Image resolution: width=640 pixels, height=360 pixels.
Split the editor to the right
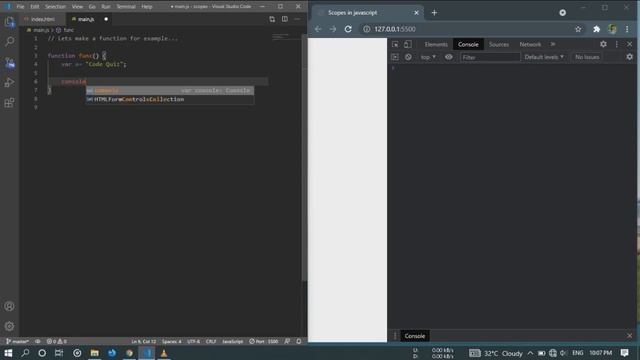coord(284,19)
